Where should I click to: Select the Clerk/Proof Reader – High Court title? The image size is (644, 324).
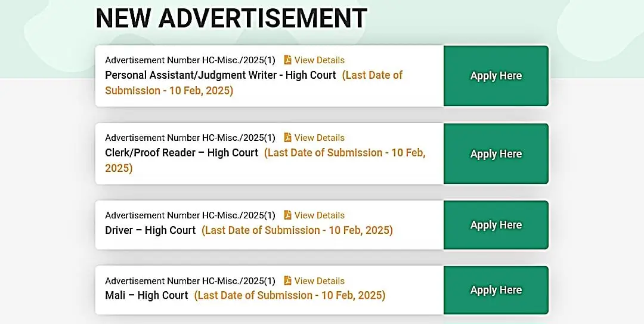[x=181, y=153]
